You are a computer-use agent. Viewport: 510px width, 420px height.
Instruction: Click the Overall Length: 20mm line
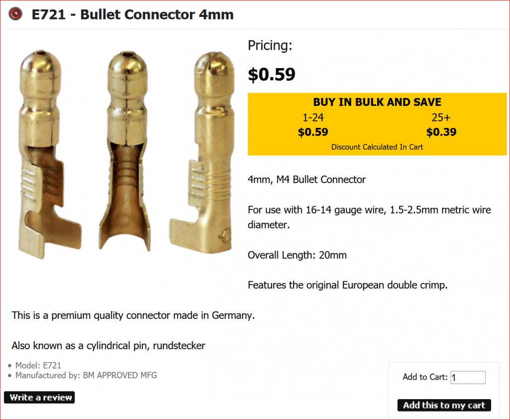tap(297, 255)
